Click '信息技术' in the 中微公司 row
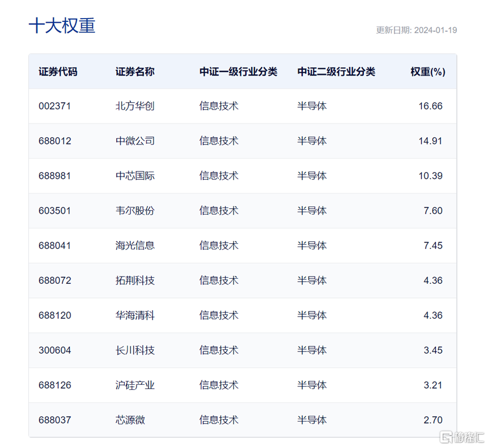The height and width of the screenshot is (448, 488). [x=219, y=141]
